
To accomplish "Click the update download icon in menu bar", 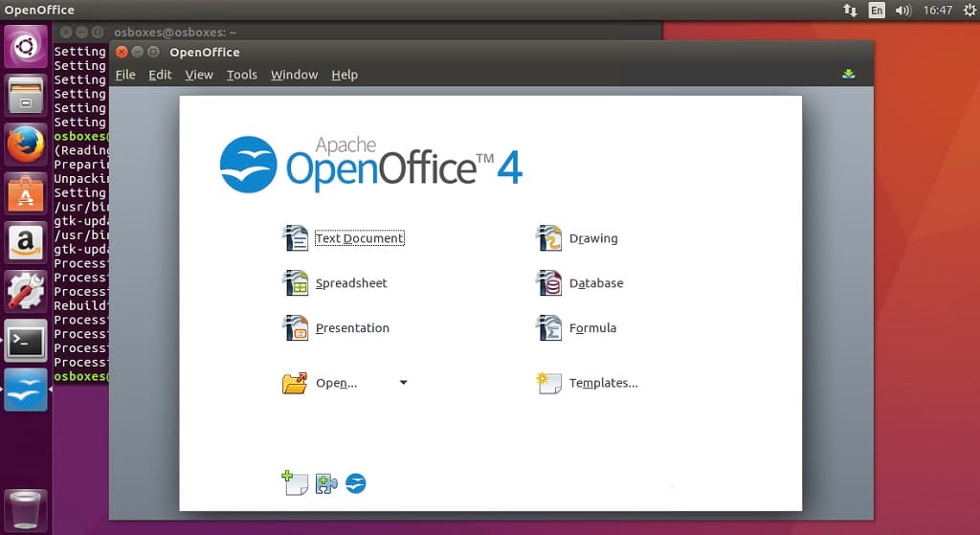I will click(x=848, y=75).
